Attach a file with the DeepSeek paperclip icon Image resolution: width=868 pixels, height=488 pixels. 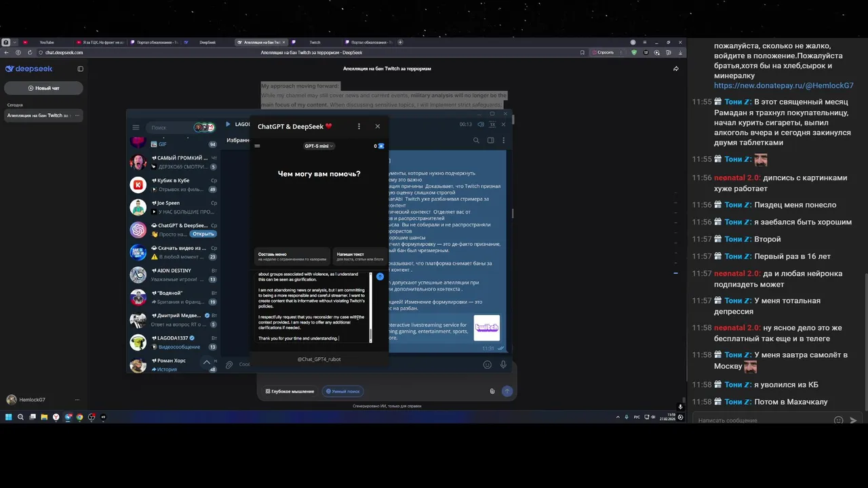click(x=492, y=391)
